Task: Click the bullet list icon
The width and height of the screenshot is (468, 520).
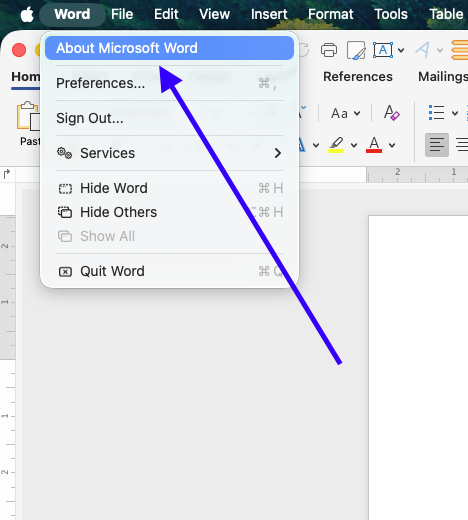Action: [x=436, y=113]
